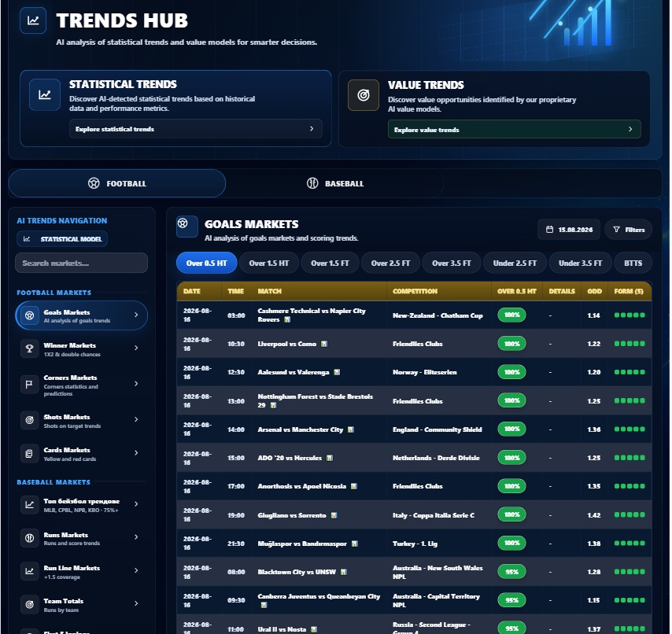Open stats icon beside Anorthosis vs Apoel Nicosia
672x634 pixels.
[x=353, y=486]
